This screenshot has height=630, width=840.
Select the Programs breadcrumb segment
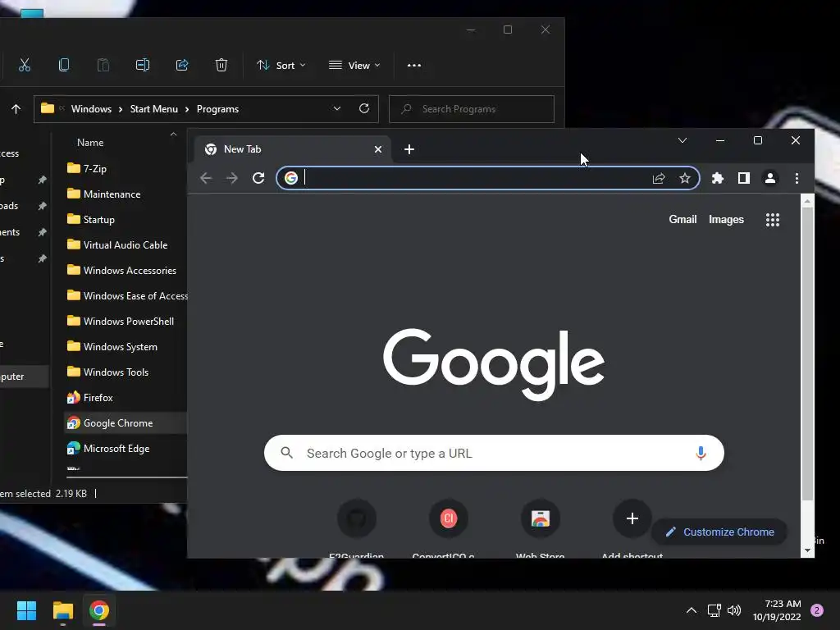(x=217, y=109)
